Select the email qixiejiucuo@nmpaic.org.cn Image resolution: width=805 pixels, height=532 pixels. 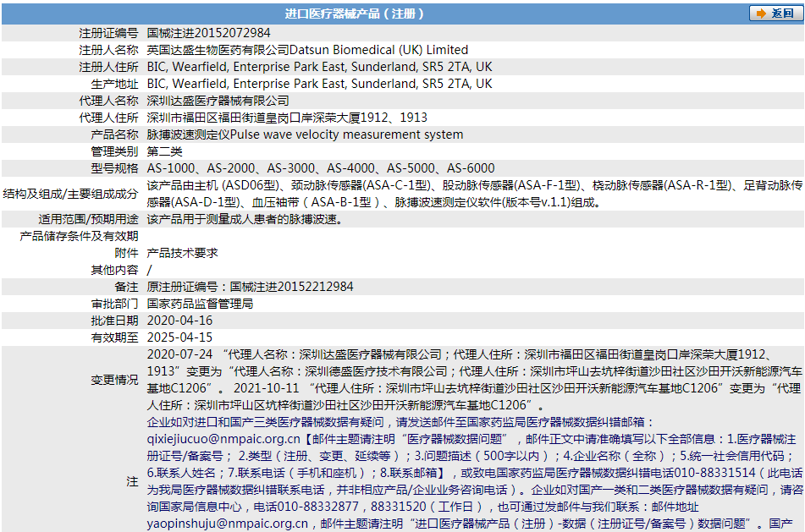[x=223, y=439]
